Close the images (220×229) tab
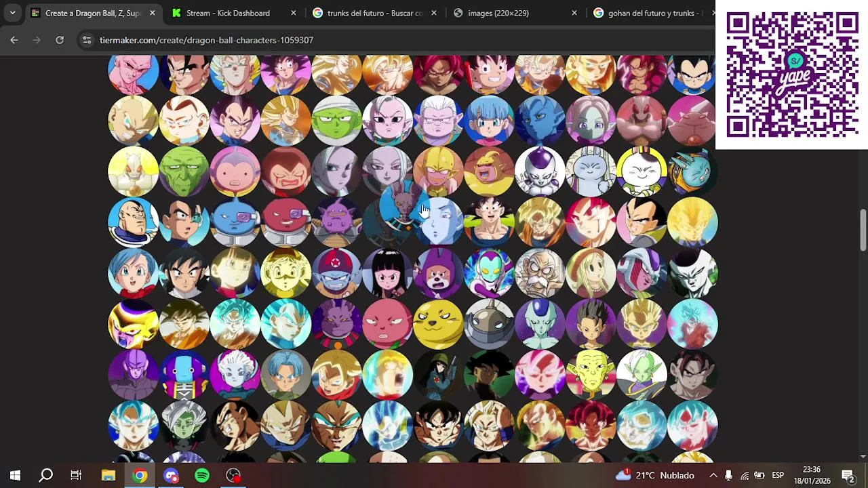The height and width of the screenshot is (488, 868). click(574, 13)
